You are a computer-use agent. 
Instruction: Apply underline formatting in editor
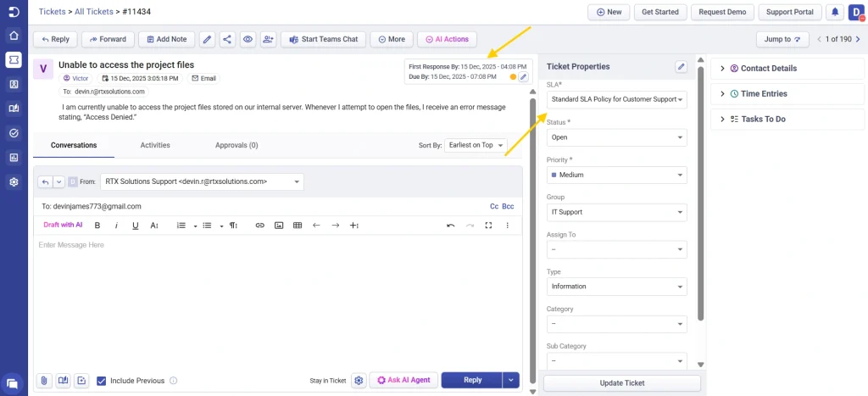(135, 226)
